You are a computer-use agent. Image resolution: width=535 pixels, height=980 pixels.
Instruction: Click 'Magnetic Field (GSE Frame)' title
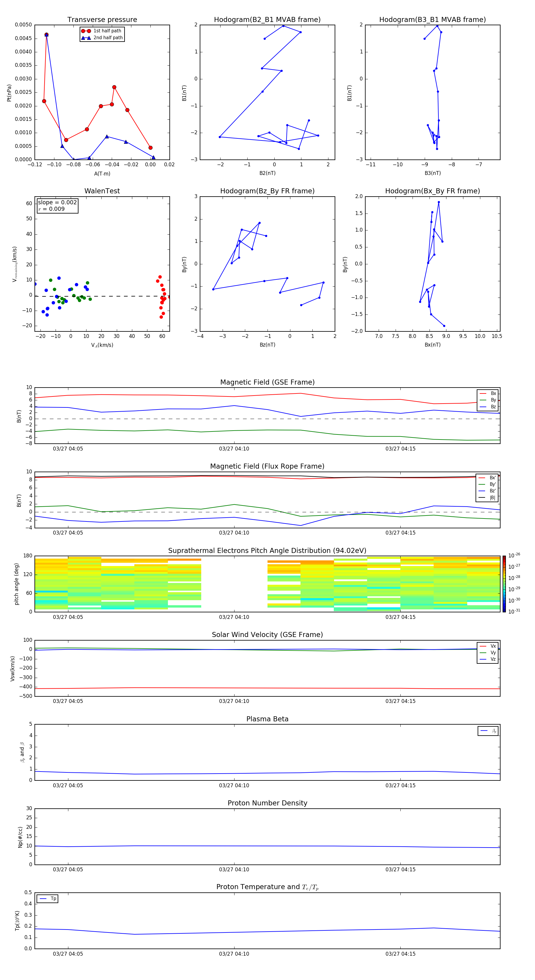coord(267,382)
